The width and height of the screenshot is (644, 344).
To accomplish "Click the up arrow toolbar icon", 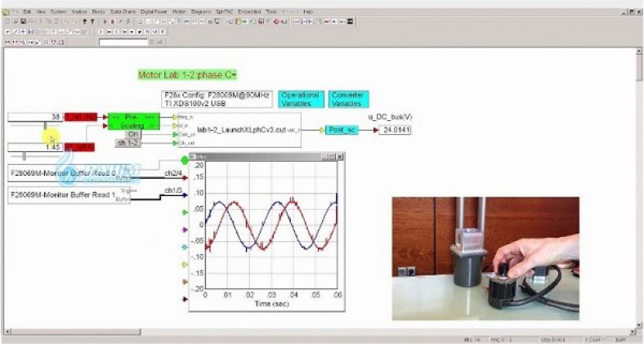I will (85, 21).
